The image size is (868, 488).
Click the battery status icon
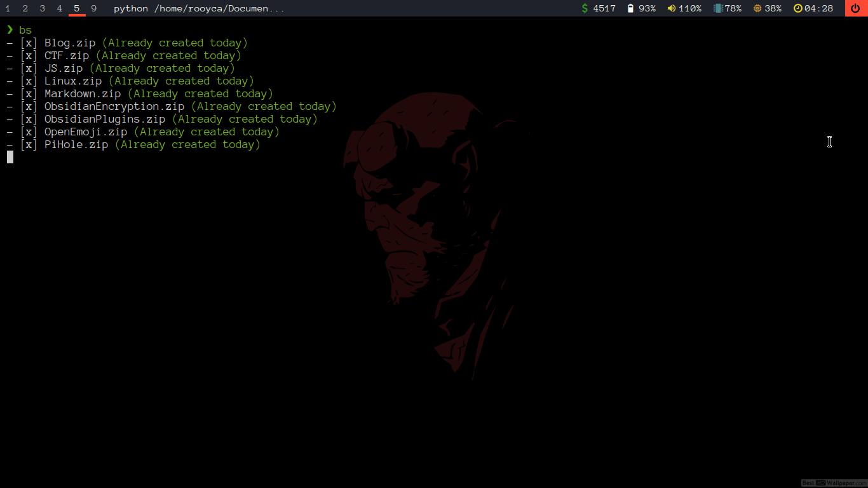(630, 8)
